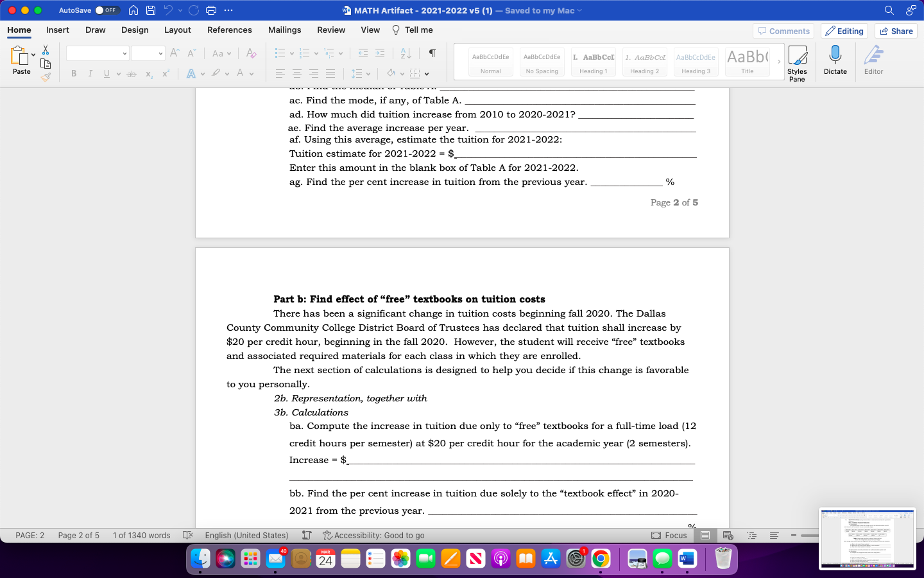Click the Share button
Screen dimensions: 924x578
(896, 30)
